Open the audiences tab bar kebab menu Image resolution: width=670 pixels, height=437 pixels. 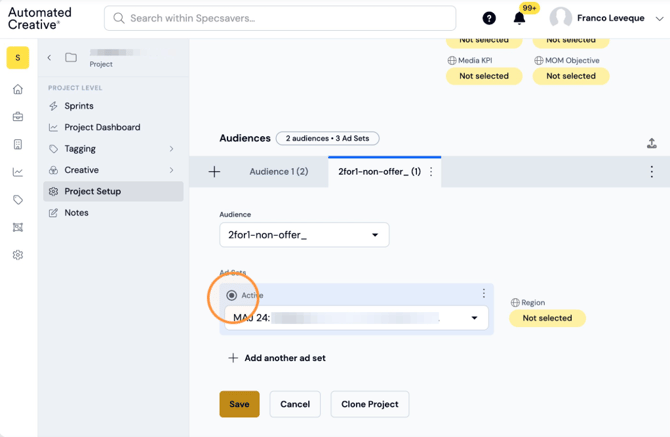coord(652,172)
